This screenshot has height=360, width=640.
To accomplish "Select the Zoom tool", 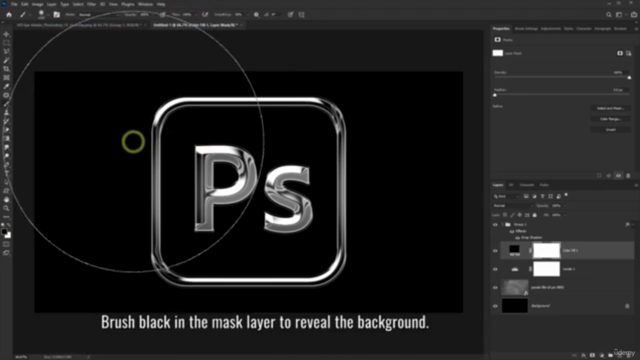I will point(6,208).
